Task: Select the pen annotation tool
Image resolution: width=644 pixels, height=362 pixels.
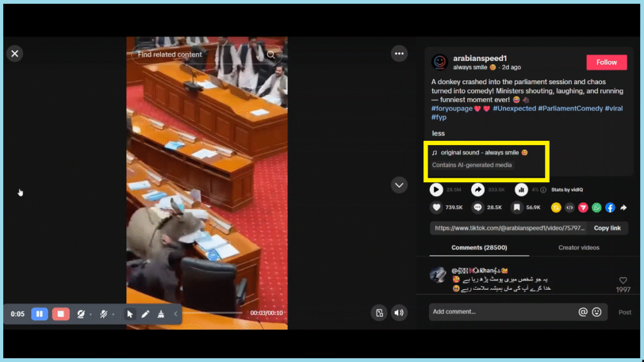Action: point(145,314)
